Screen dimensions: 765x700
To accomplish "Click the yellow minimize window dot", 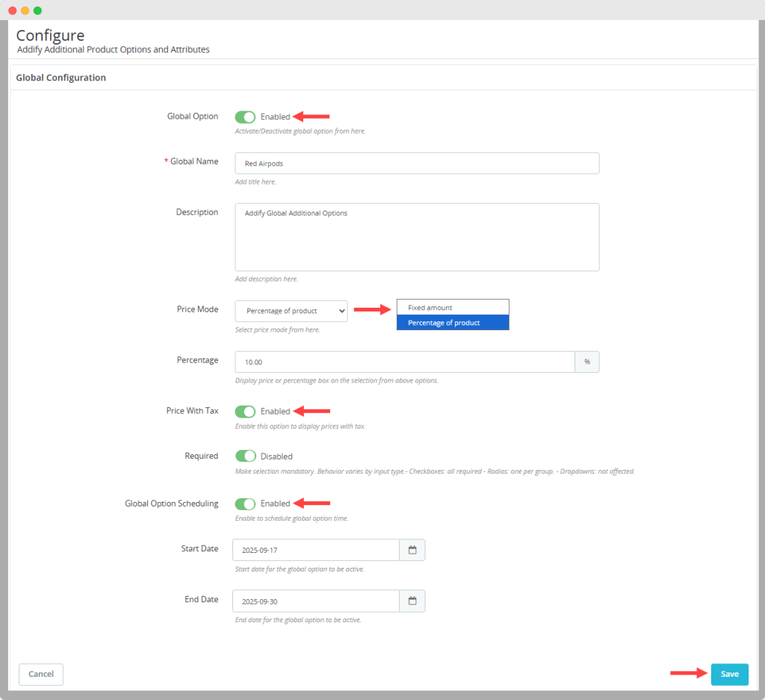I will (x=25, y=10).
